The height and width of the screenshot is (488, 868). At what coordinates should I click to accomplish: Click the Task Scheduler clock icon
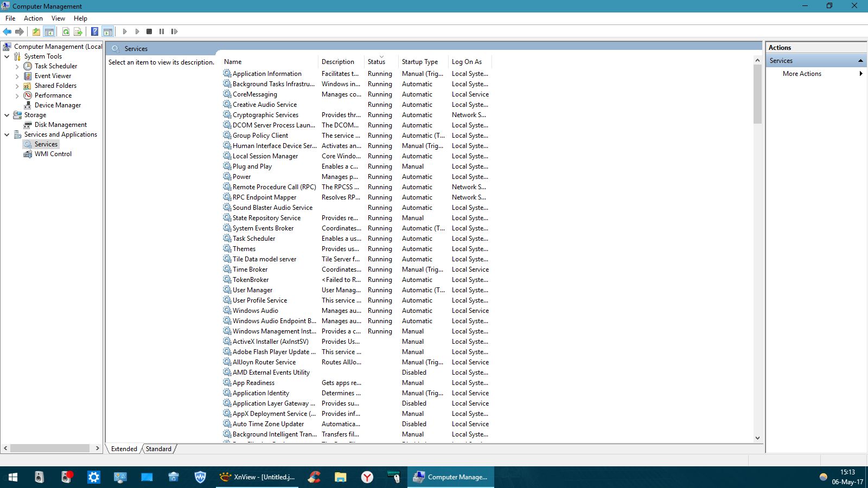tap(28, 66)
